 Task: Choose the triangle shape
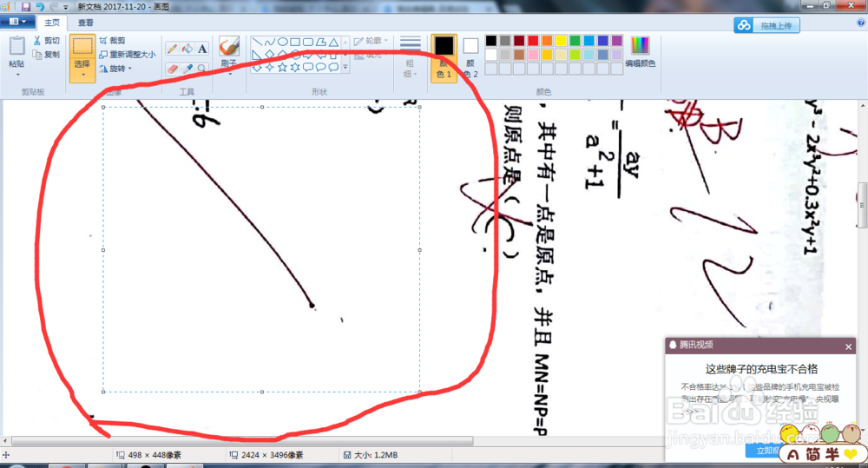coord(333,42)
